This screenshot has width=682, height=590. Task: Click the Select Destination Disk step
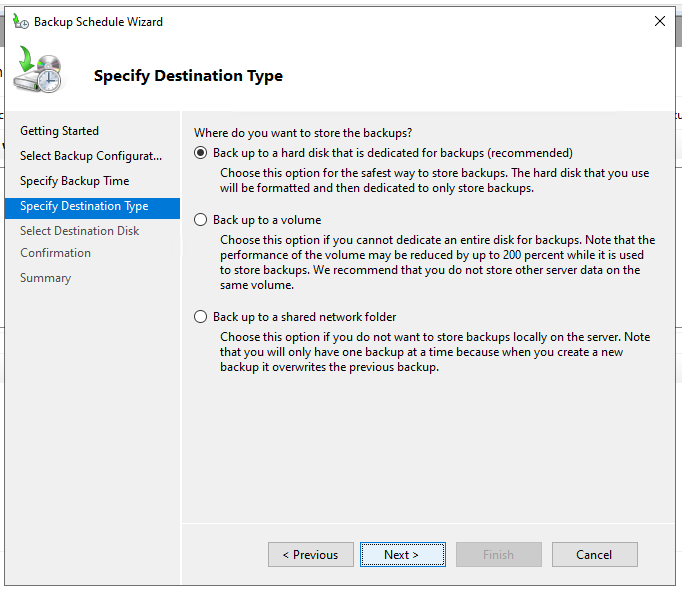coord(79,231)
